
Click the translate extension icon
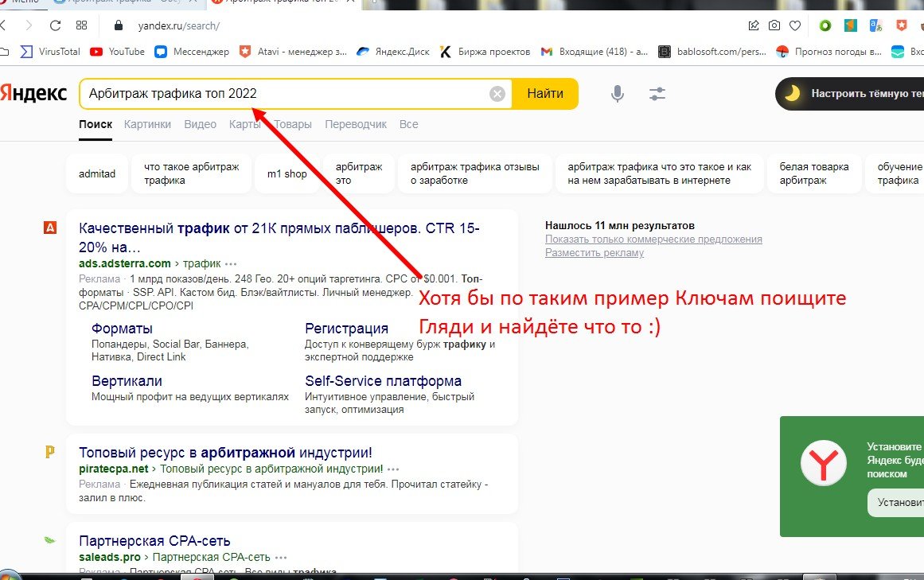click(875, 25)
